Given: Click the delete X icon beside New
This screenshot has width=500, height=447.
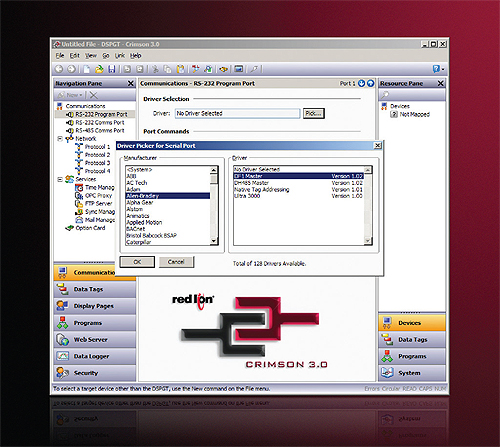Looking at the screenshot, I should (94, 95).
